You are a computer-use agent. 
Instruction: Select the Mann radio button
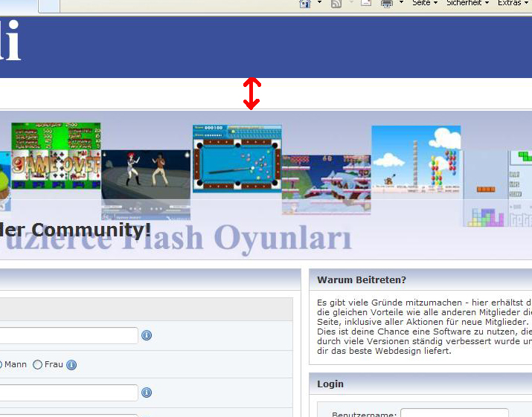click(x=0, y=365)
